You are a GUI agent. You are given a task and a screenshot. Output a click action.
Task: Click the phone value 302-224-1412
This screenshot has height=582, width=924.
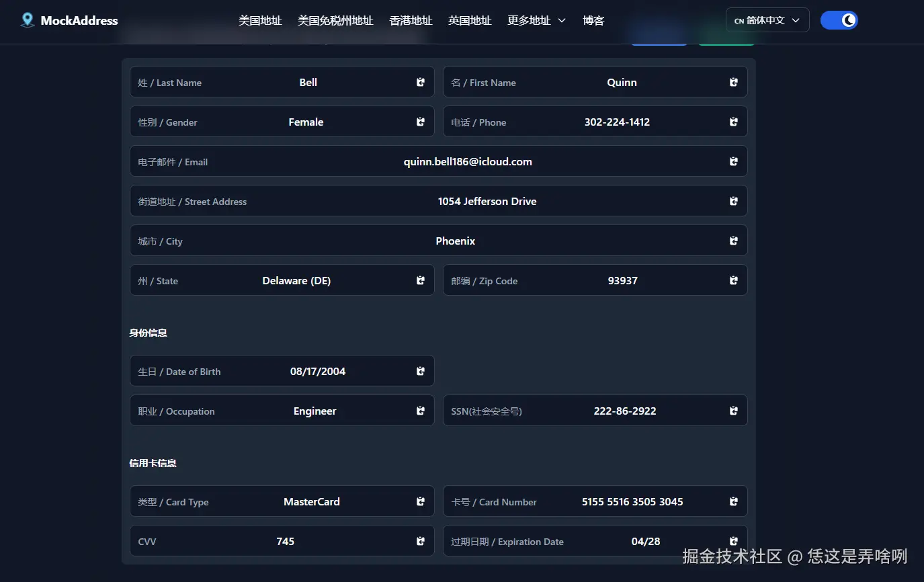[x=617, y=122]
